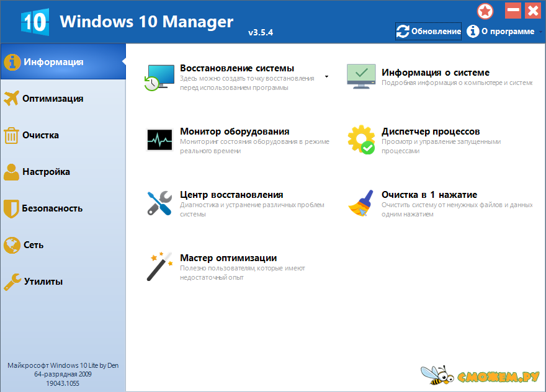546x392 pixels.
Task: Open the Настройка section
Action: point(63,172)
